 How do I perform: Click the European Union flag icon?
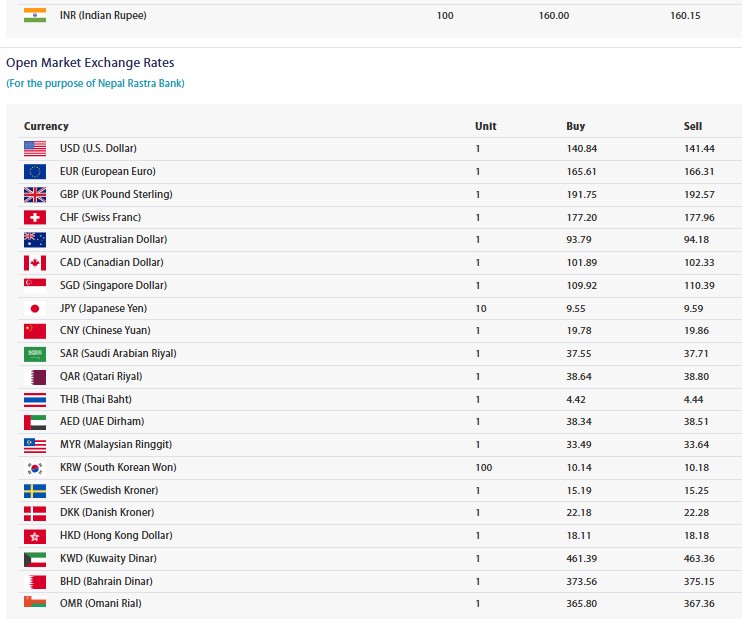tap(35, 172)
